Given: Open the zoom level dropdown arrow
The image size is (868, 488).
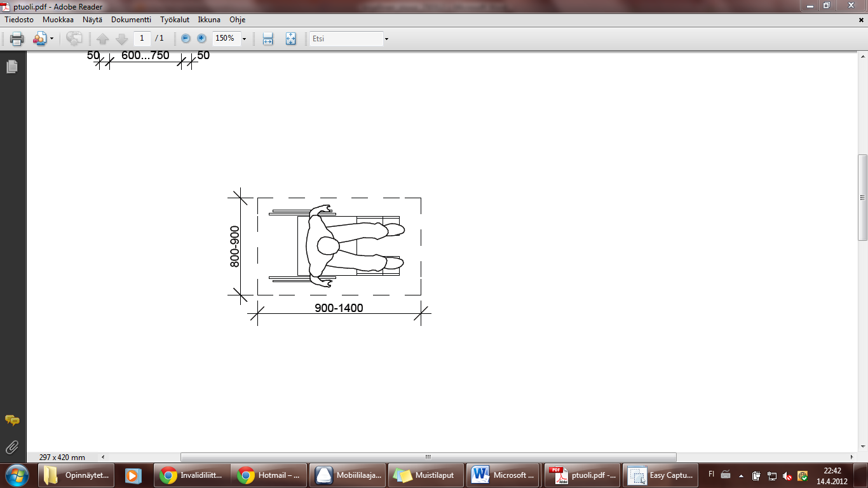Looking at the screenshot, I should point(244,39).
